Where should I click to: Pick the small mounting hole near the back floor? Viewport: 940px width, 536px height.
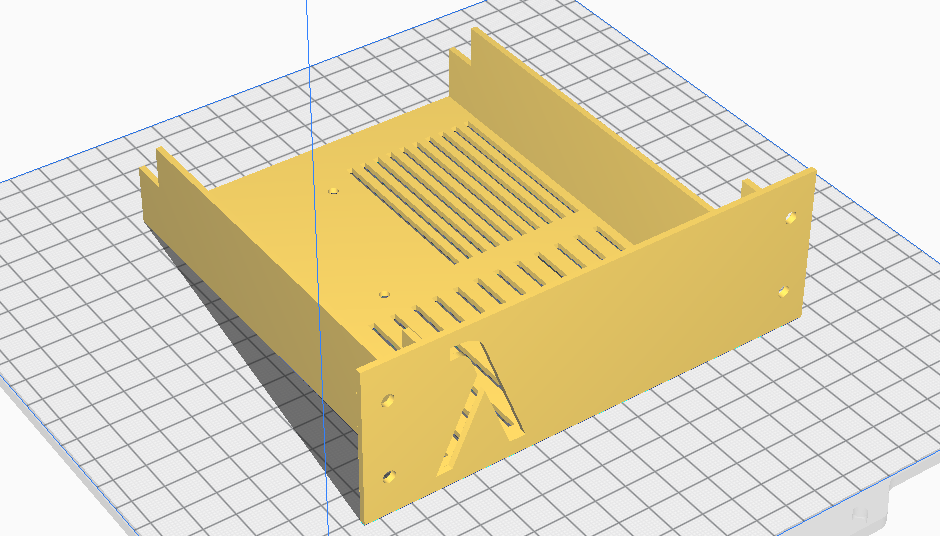[334, 191]
